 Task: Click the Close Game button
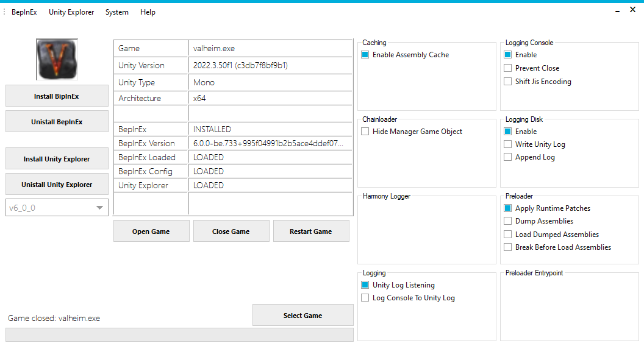point(231,231)
